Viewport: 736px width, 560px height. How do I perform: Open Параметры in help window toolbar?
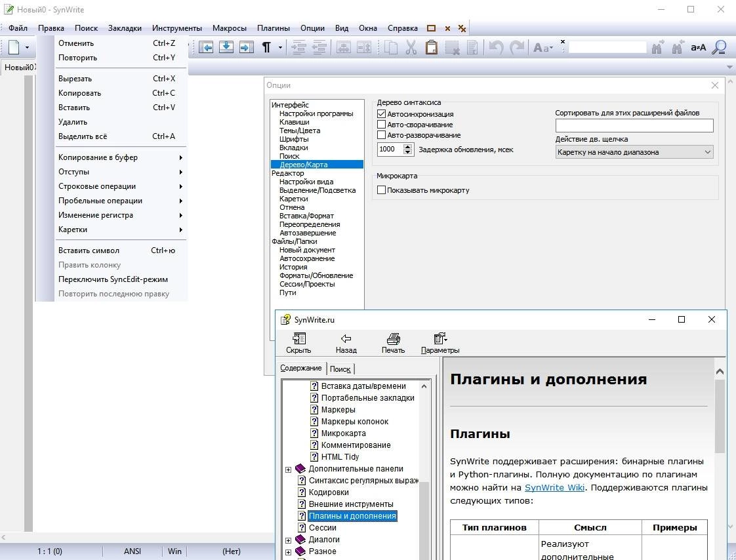pos(440,343)
